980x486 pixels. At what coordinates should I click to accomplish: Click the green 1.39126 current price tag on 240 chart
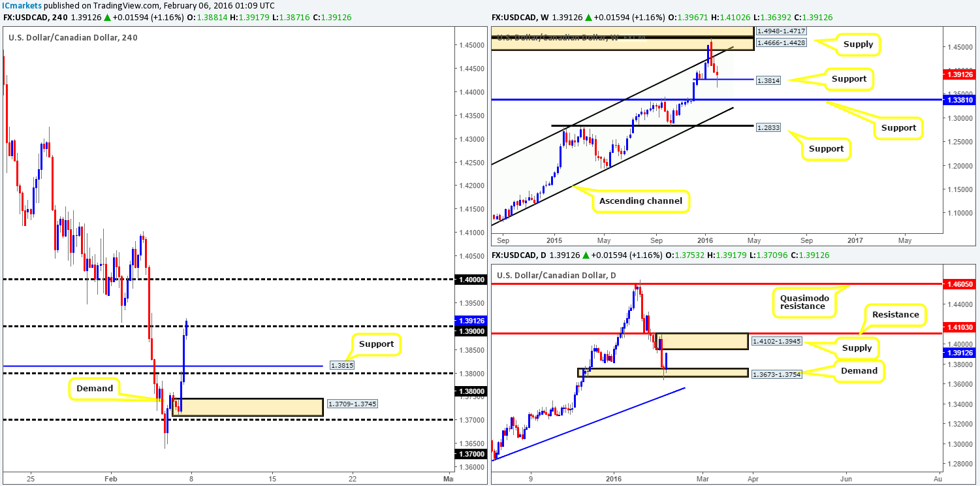[471, 321]
